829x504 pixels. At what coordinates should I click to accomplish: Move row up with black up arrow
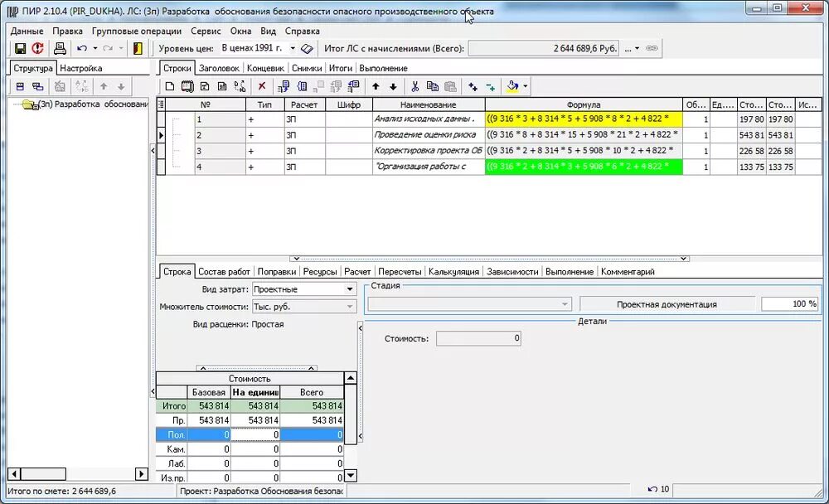point(376,86)
